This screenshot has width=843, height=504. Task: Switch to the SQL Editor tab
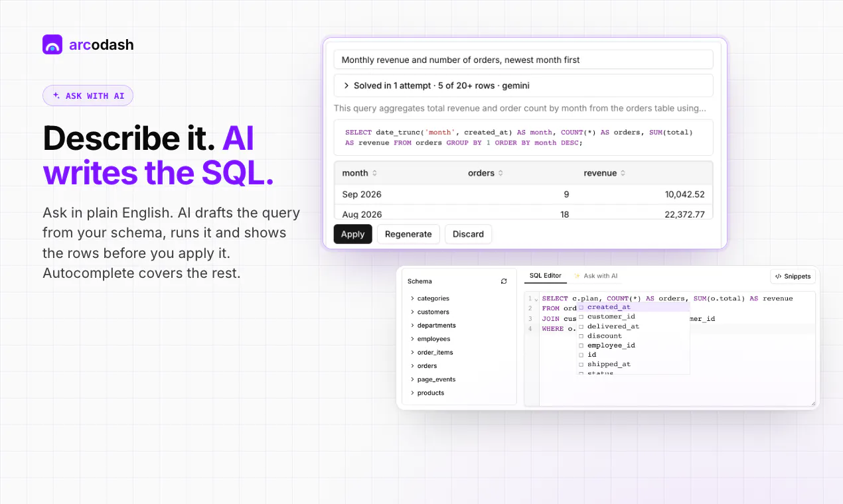tap(545, 276)
